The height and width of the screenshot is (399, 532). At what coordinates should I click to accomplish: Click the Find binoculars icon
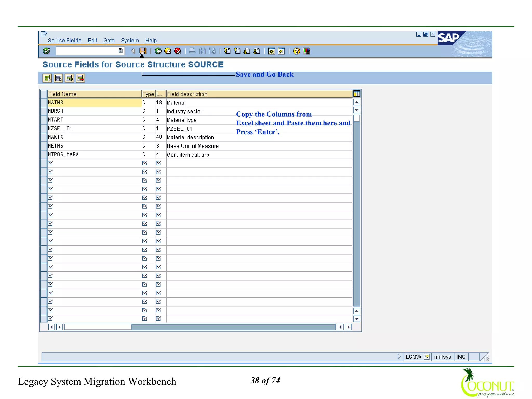tap(202, 51)
